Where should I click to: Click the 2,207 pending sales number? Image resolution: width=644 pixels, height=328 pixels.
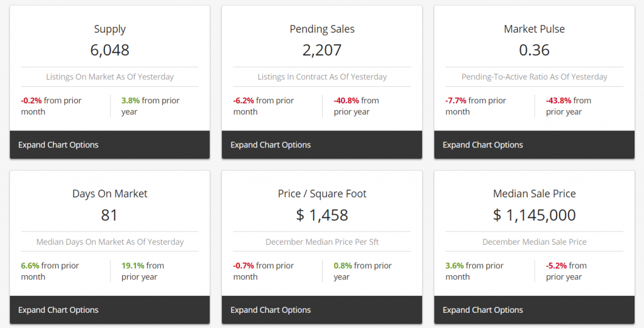coord(322,50)
